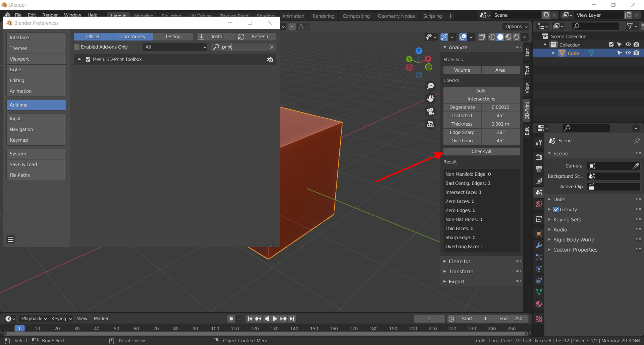Open the File Paths preferences section
644x345 pixels.
pyautogui.click(x=37, y=175)
